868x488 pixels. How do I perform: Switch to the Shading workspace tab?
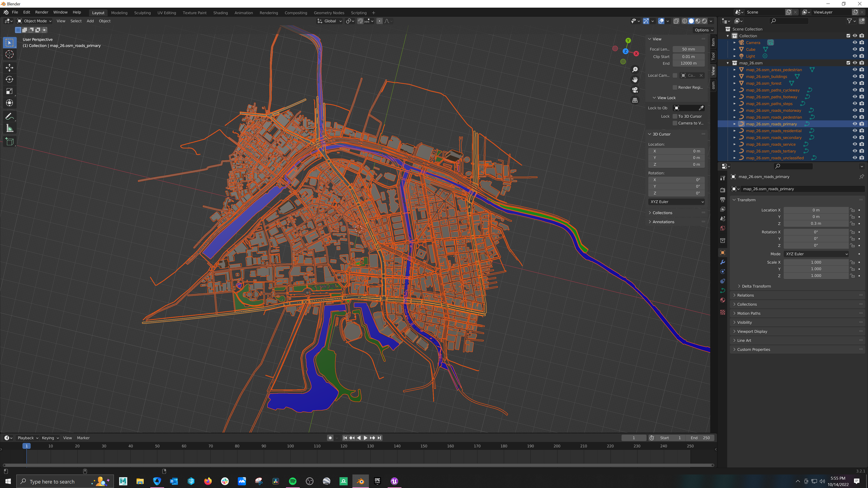coord(220,13)
